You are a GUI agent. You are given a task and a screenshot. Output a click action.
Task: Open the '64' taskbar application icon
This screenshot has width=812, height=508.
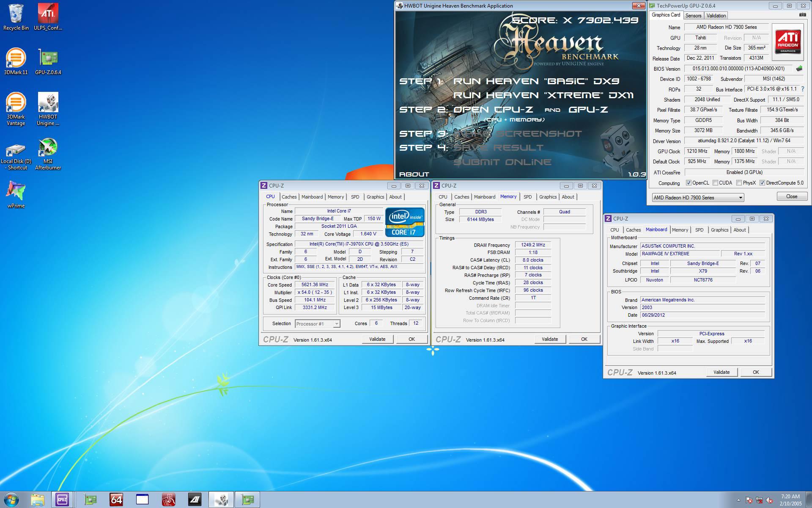[x=116, y=500]
